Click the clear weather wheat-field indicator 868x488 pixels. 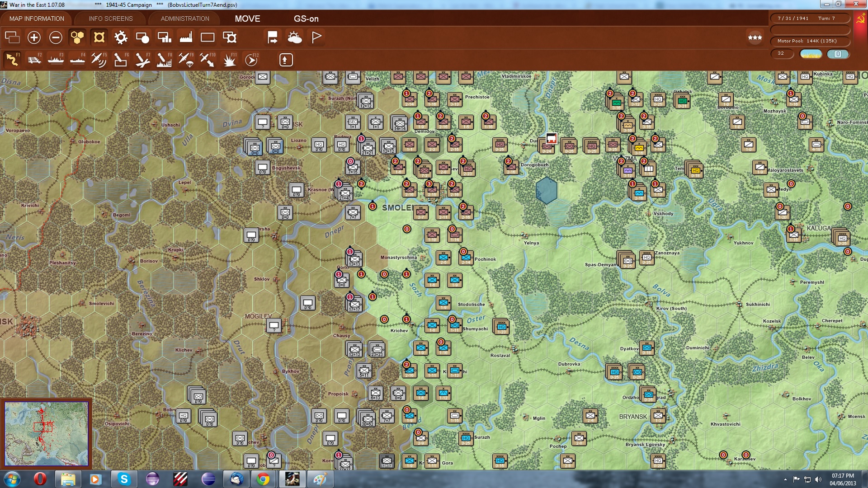pos(811,54)
